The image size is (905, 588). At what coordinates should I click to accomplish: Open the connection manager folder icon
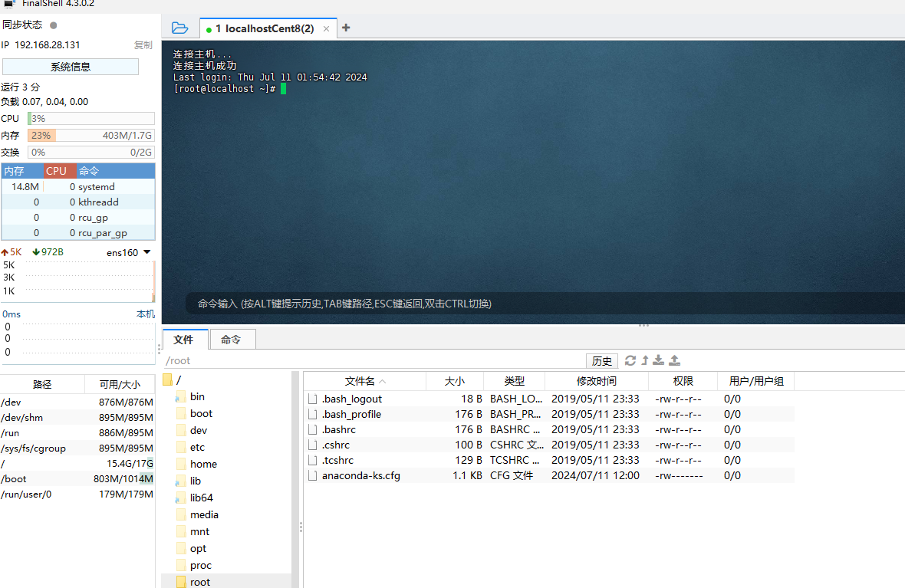[179, 28]
